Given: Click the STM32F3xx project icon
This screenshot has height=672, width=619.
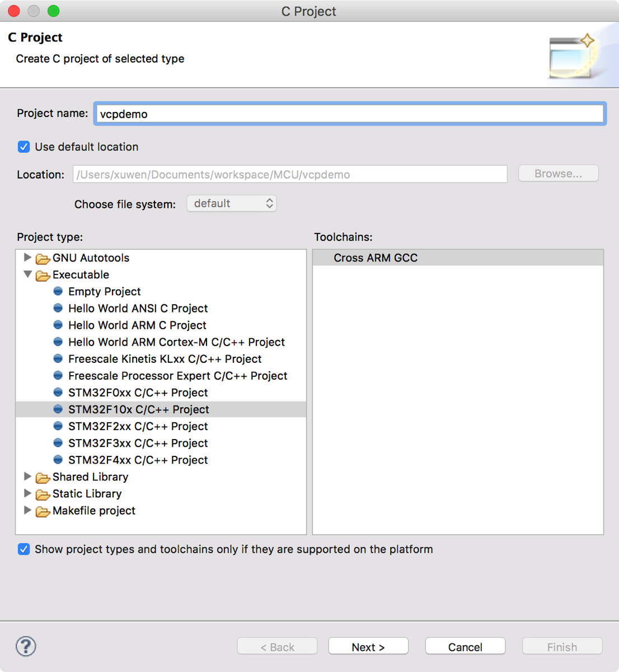Looking at the screenshot, I should [58, 443].
